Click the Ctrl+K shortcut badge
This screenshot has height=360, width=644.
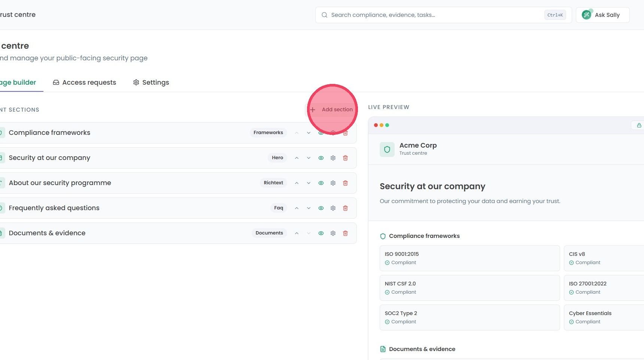click(555, 15)
